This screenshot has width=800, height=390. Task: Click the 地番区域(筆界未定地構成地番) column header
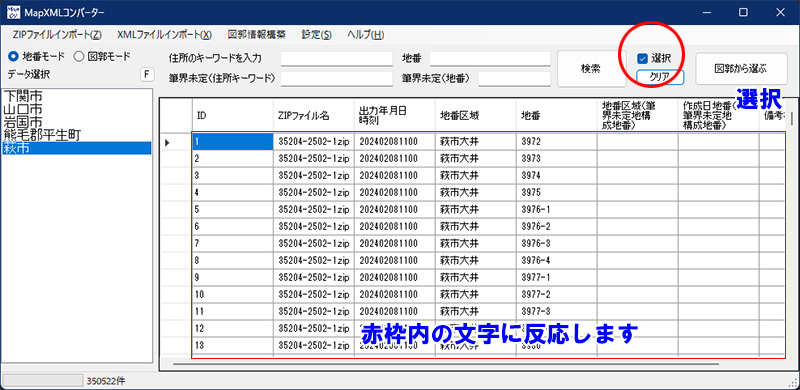[x=637, y=116]
